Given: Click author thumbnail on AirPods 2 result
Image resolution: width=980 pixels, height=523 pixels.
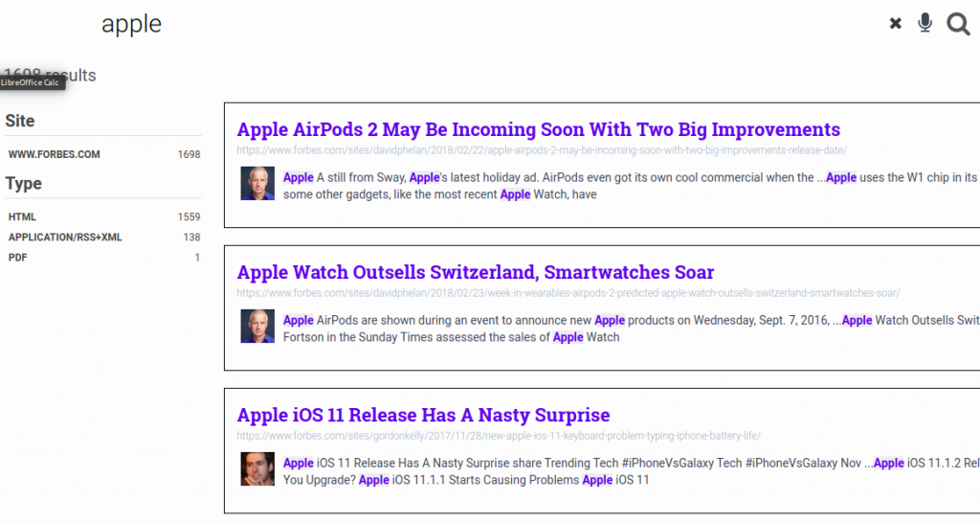Looking at the screenshot, I should (x=257, y=184).
